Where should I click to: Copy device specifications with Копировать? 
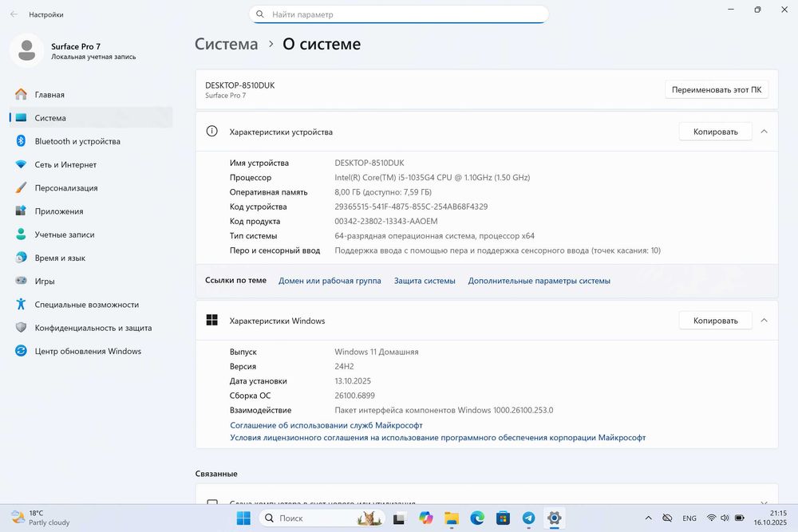click(716, 132)
